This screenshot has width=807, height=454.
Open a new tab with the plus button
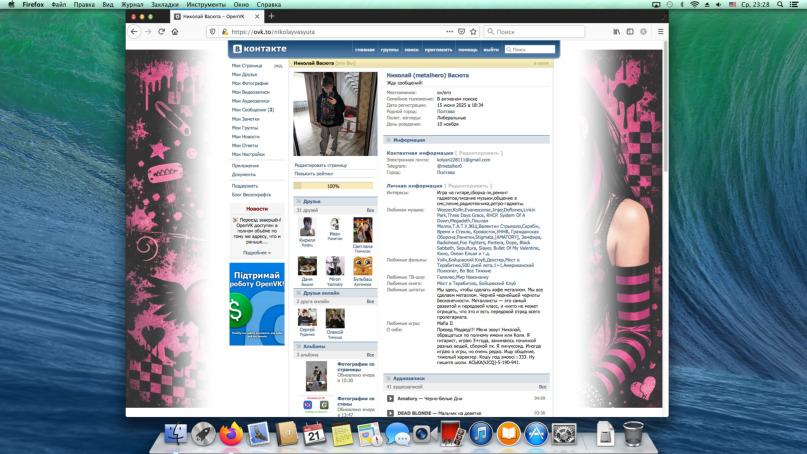271,16
